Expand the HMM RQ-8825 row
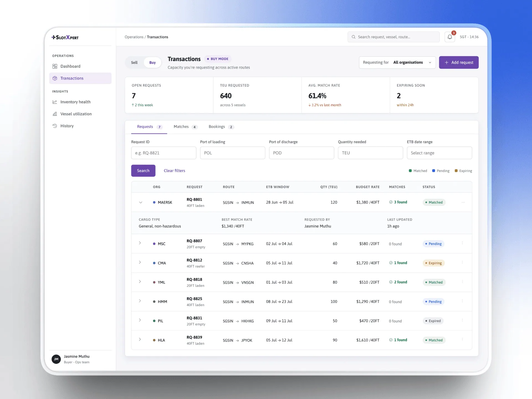This screenshot has width=532, height=399. 140,301
